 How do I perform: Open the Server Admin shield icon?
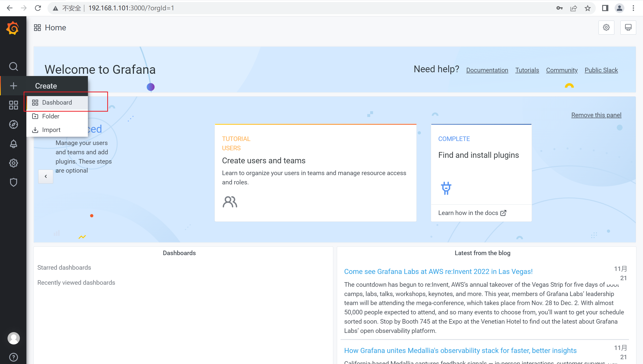point(13,182)
